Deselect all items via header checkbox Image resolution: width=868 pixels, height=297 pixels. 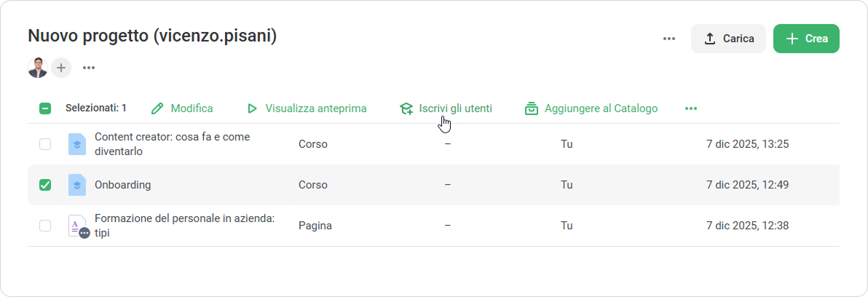click(x=45, y=108)
